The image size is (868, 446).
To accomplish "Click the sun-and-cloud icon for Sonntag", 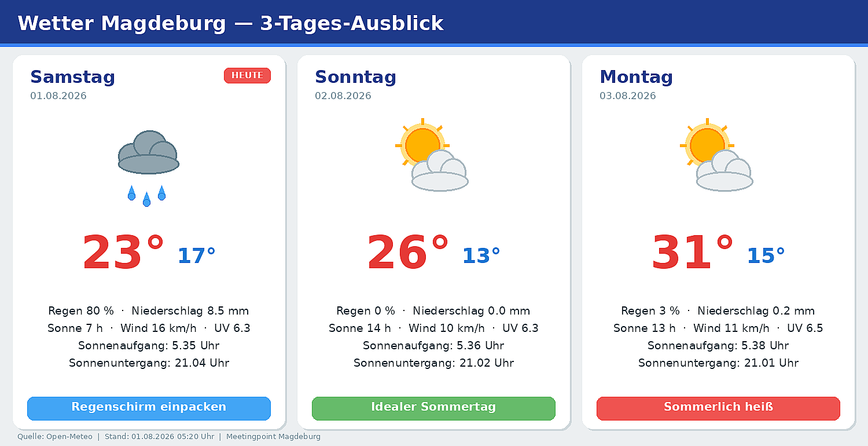I will click(432, 155).
